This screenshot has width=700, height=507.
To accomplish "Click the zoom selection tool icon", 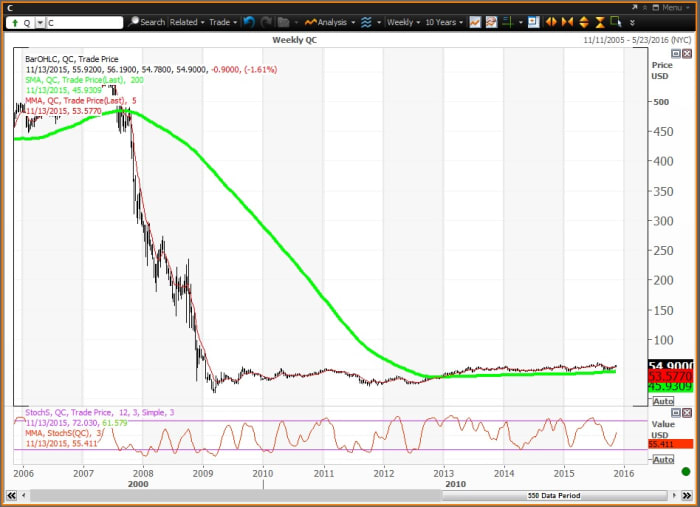I will click(x=616, y=22).
